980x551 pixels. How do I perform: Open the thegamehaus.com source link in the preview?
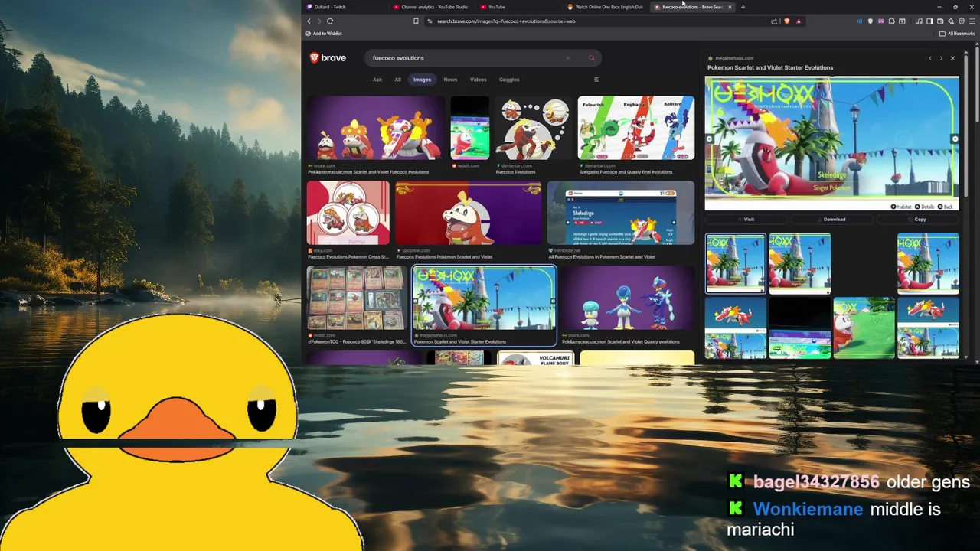tap(731, 58)
